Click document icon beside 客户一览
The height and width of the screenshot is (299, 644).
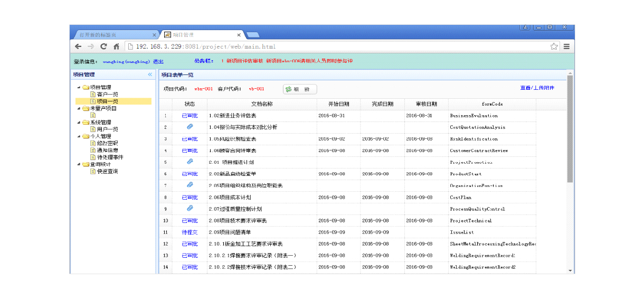pyautogui.click(x=92, y=94)
